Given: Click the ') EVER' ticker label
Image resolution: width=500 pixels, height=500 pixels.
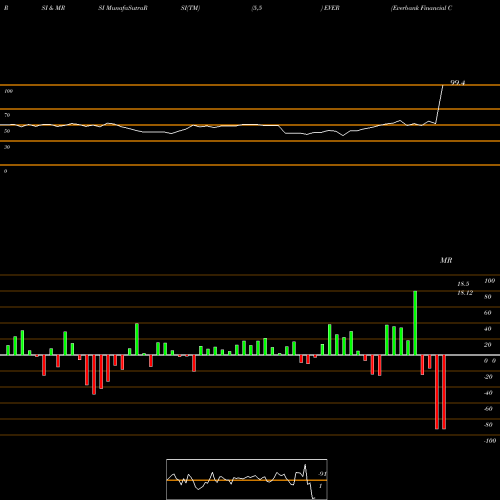Looking at the screenshot, I should tap(330, 8).
